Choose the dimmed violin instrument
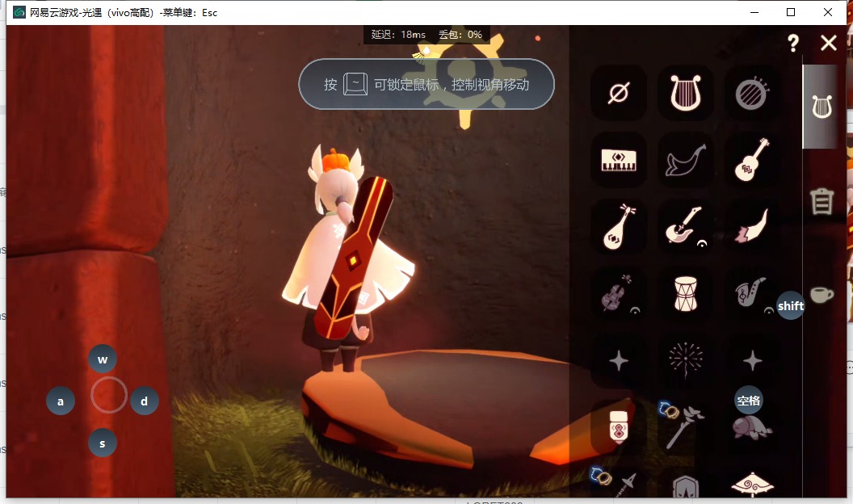The image size is (853, 504). pos(619,293)
